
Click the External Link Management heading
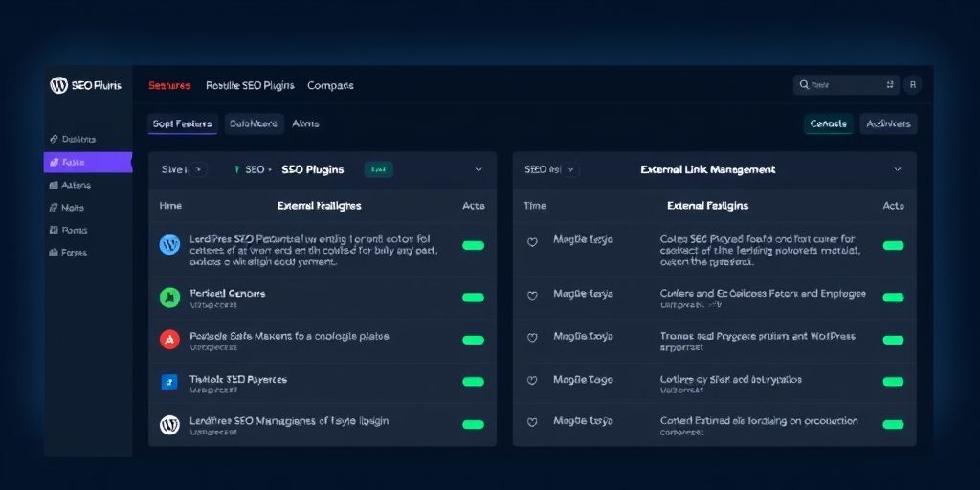coord(707,169)
